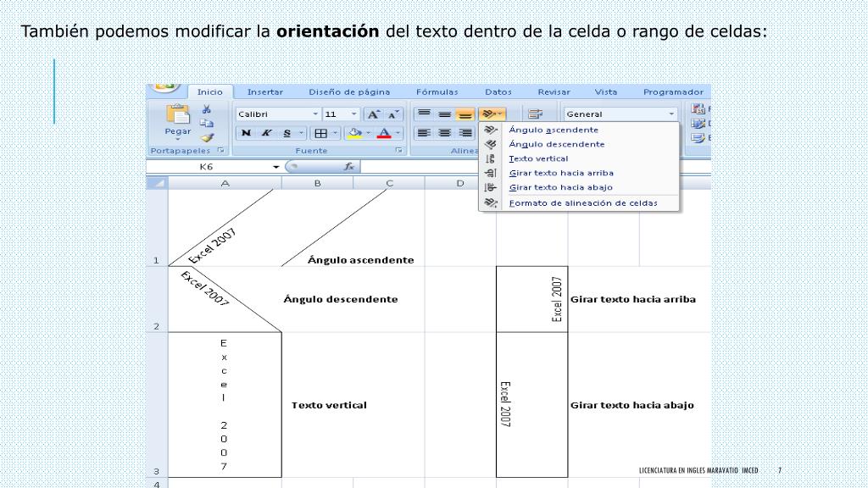Open the Fuente dialog launcher

pyautogui.click(x=398, y=151)
